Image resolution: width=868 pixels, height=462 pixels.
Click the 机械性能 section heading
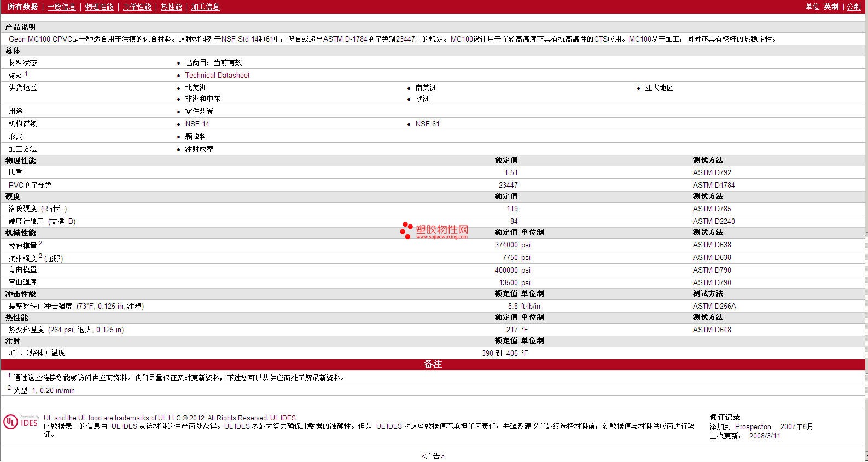click(20, 233)
